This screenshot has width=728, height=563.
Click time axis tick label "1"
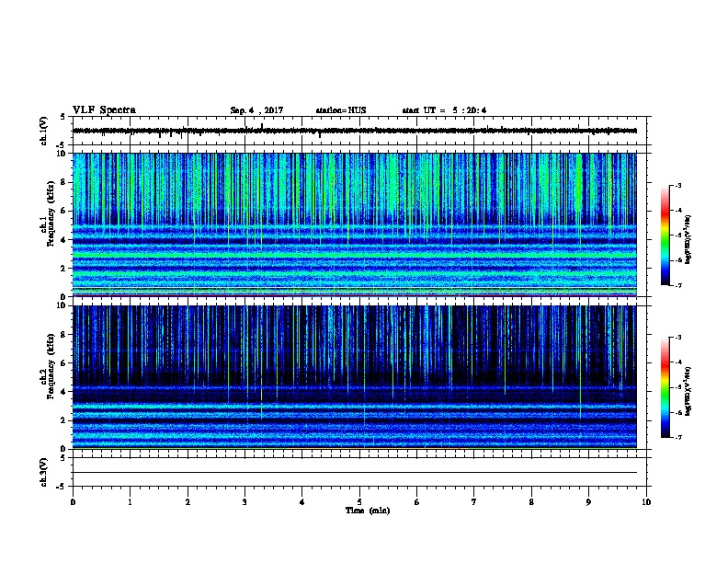tap(130, 502)
